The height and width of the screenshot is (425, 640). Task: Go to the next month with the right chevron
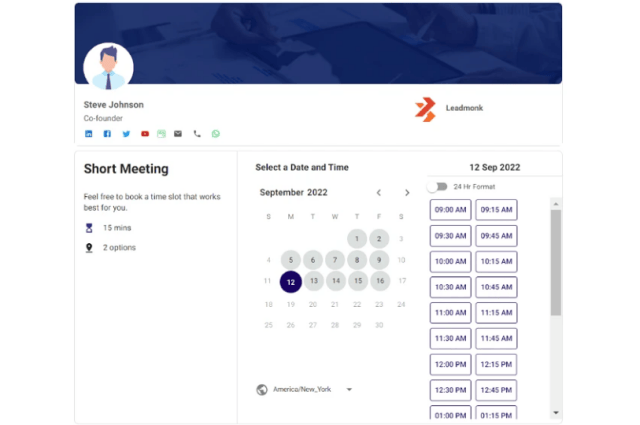pyautogui.click(x=407, y=193)
